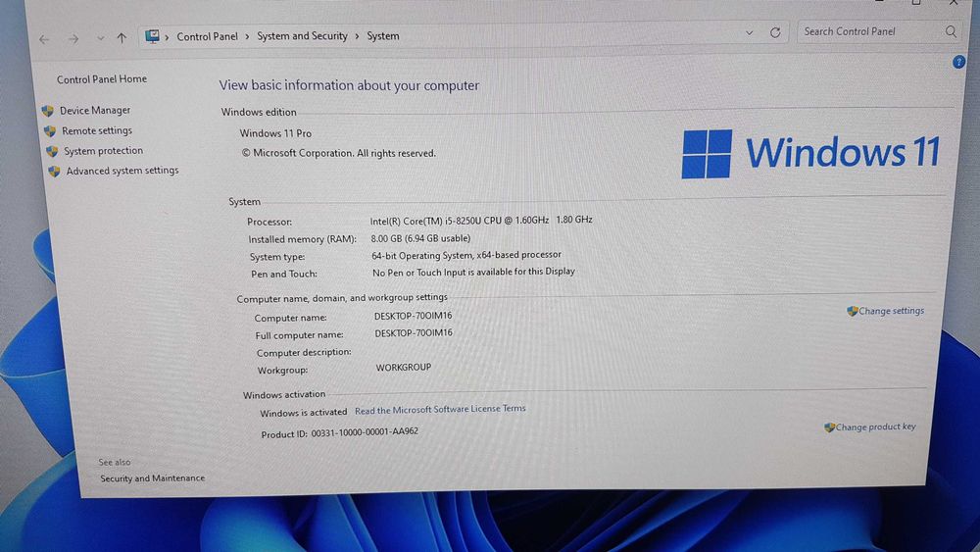This screenshot has height=552, width=980.
Task: Expand chevron after System and Security breadcrumb
Action: tap(357, 35)
